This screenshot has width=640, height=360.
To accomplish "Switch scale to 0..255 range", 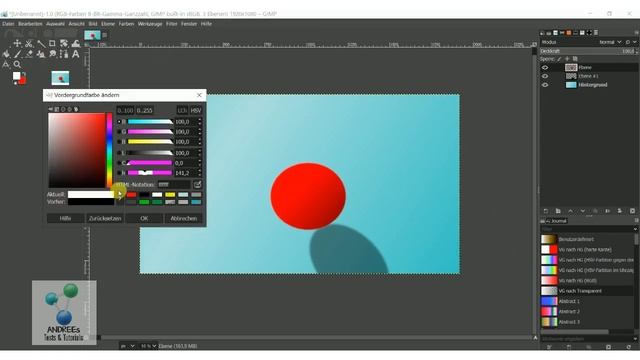I will pos(144,111).
